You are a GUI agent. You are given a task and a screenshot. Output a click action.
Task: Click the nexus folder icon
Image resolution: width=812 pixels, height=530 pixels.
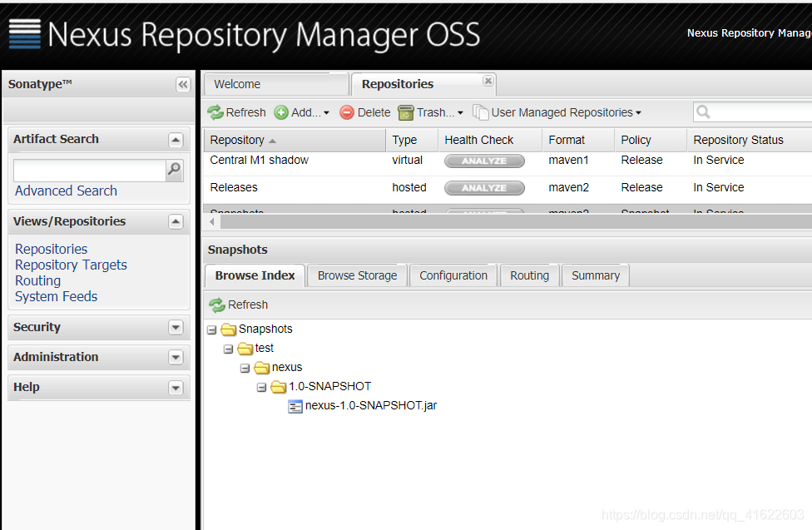click(261, 368)
